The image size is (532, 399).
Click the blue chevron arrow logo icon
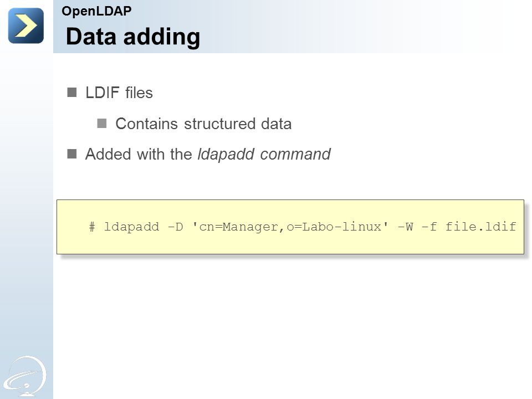click(26, 26)
